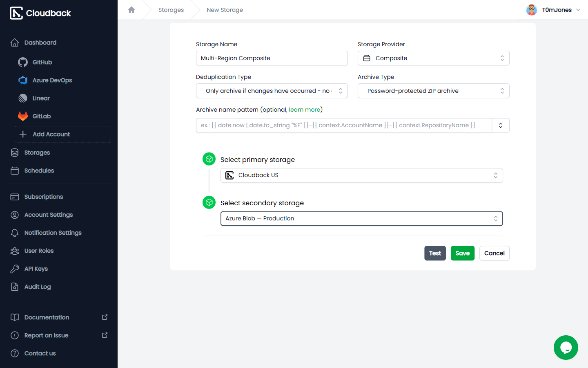Open the Archive Type dropdown
Viewport: 588px width, 368px height.
point(434,91)
